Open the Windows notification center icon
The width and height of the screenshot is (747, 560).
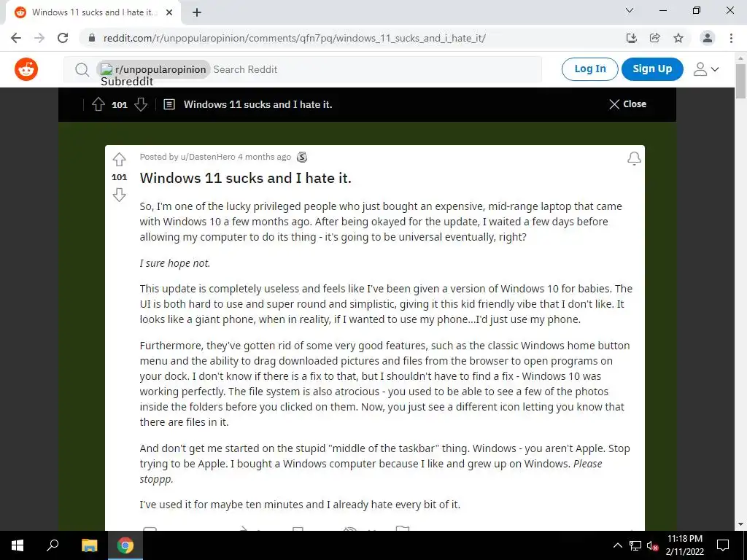(x=723, y=545)
